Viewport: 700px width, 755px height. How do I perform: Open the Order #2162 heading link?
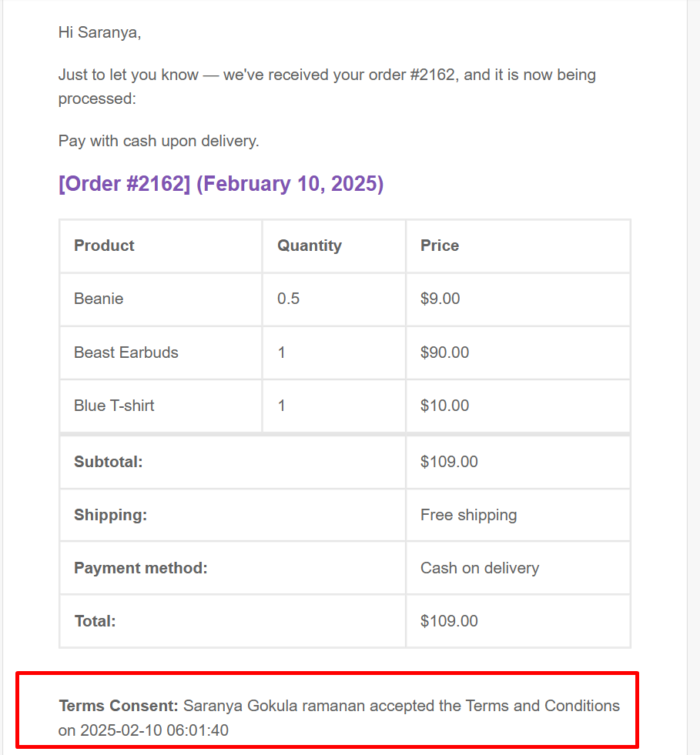coord(221,185)
